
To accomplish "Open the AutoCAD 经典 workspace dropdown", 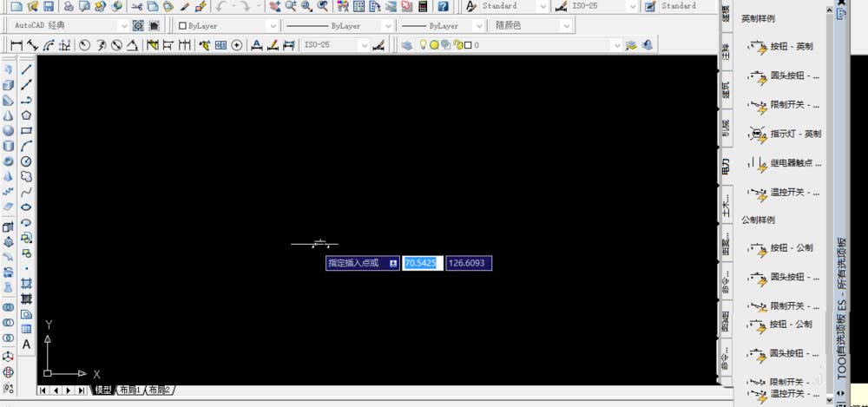I will pyautogui.click(x=124, y=25).
